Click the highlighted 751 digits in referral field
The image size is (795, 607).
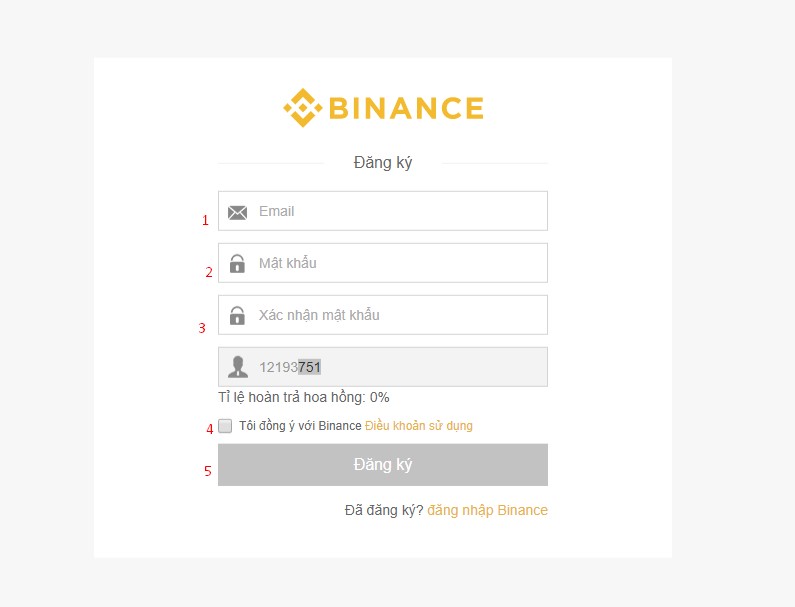tap(309, 367)
